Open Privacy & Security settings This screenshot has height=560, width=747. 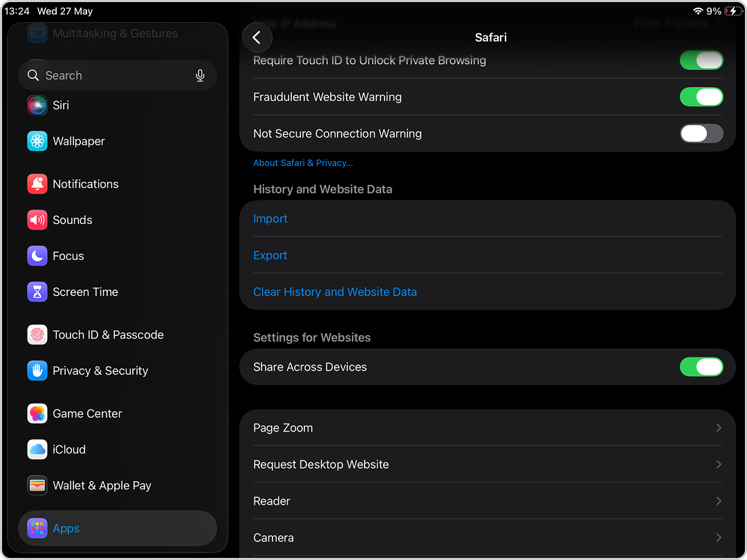[x=118, y=371]
